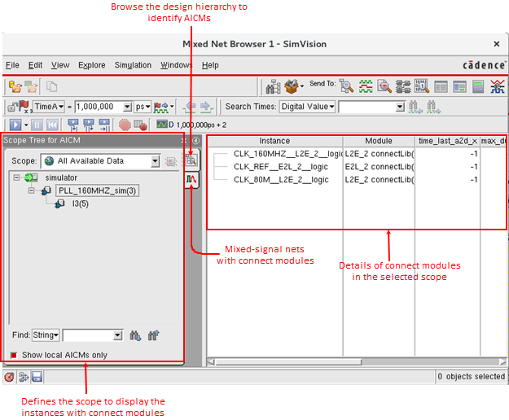Click the flag-arrow cursor movement icon

[161, 107]
